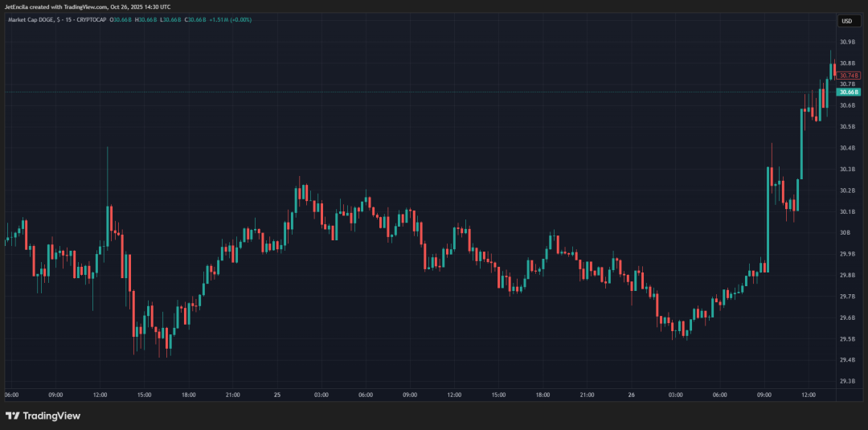Click the 25 date marker on time axis
Viewport: 868px width, 430px height.
(276, 395)
